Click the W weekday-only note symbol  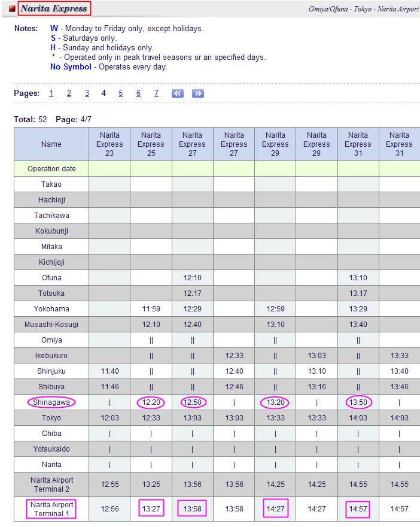[54, 29]
